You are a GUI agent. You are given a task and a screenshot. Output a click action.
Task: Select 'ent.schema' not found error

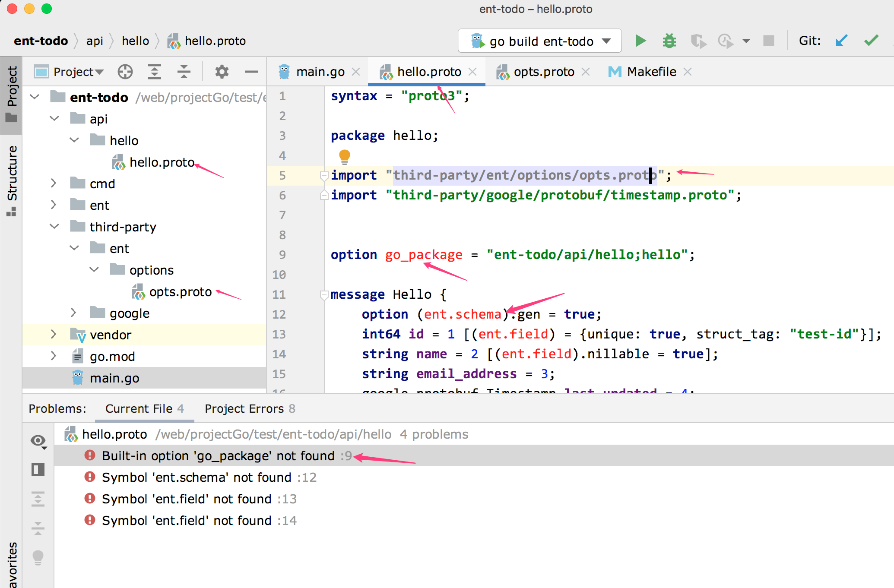point(474,477)
